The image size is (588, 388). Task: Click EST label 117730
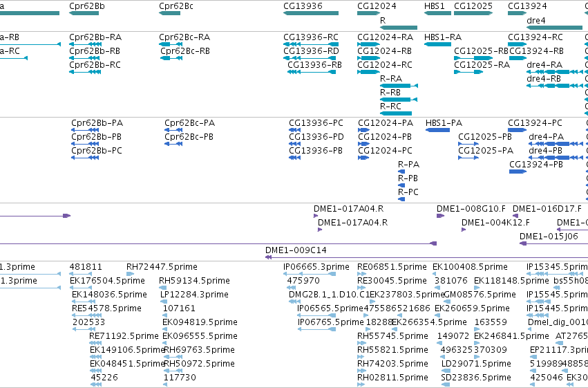180,378
